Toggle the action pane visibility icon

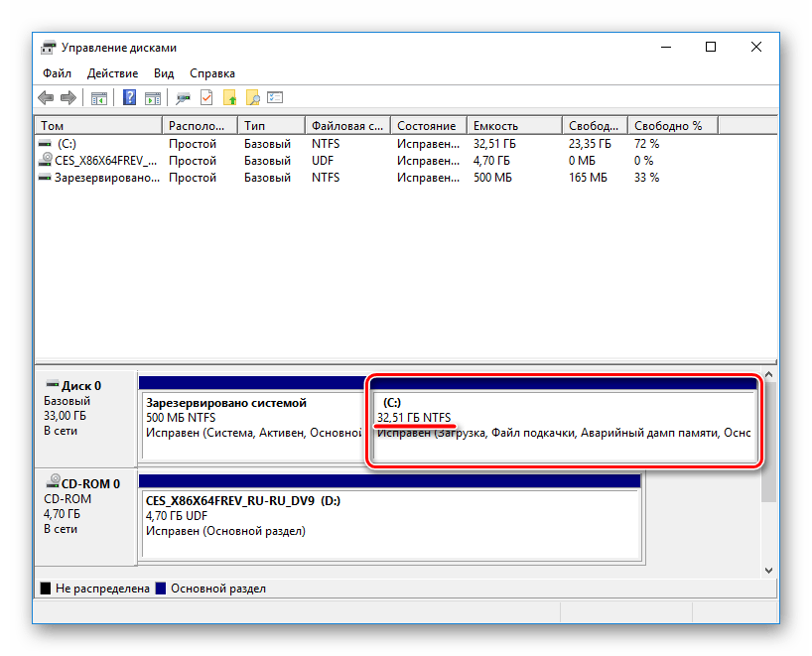click(153, 97)
